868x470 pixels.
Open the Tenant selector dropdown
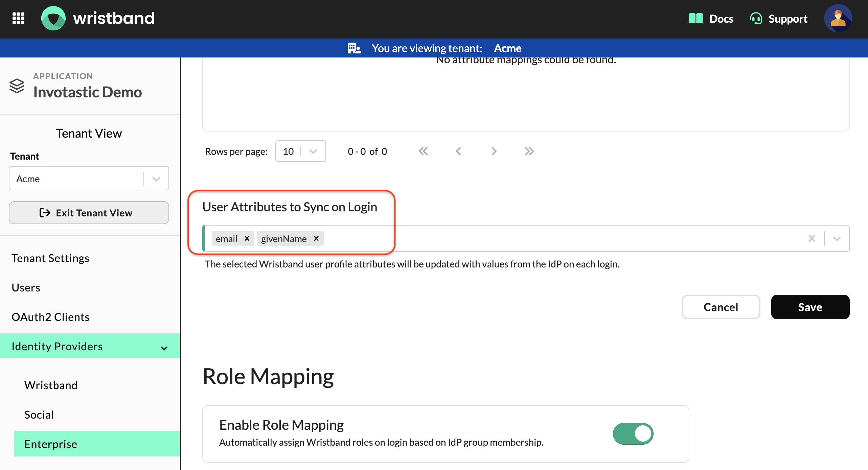click(89, 178)
